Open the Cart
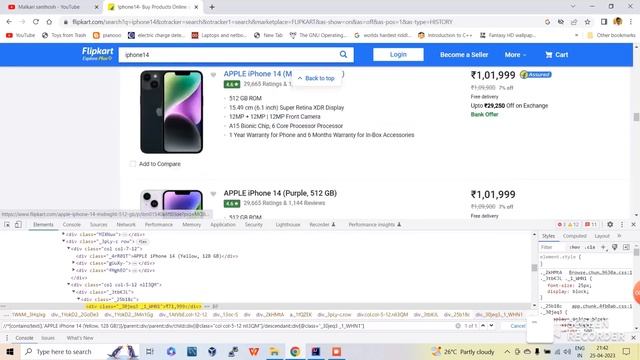This screenshot has width=640, height=360. (x=557, y=55)
